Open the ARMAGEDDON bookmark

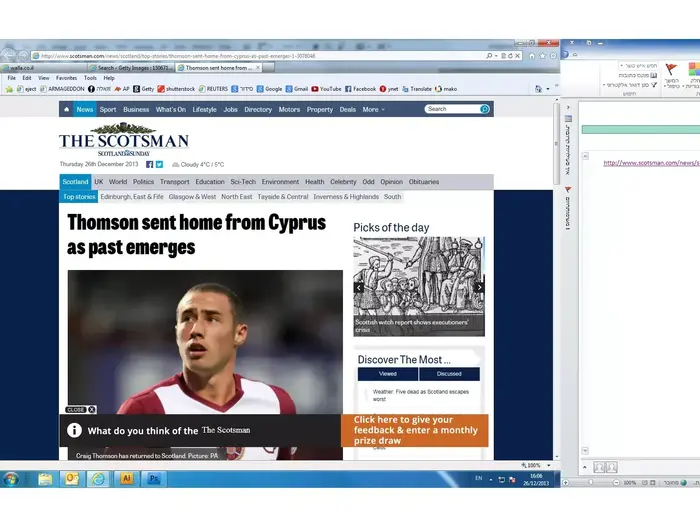pyautogui.click(x=62, y=89)
